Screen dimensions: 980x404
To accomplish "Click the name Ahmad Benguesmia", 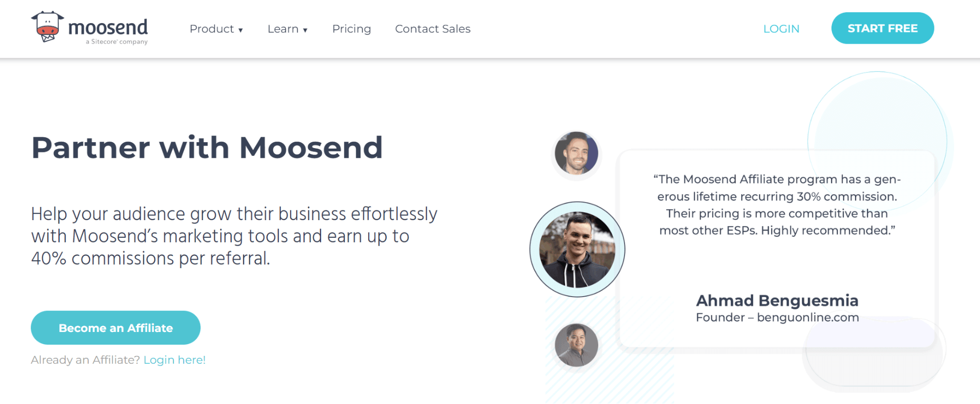I will pos(777,300).
